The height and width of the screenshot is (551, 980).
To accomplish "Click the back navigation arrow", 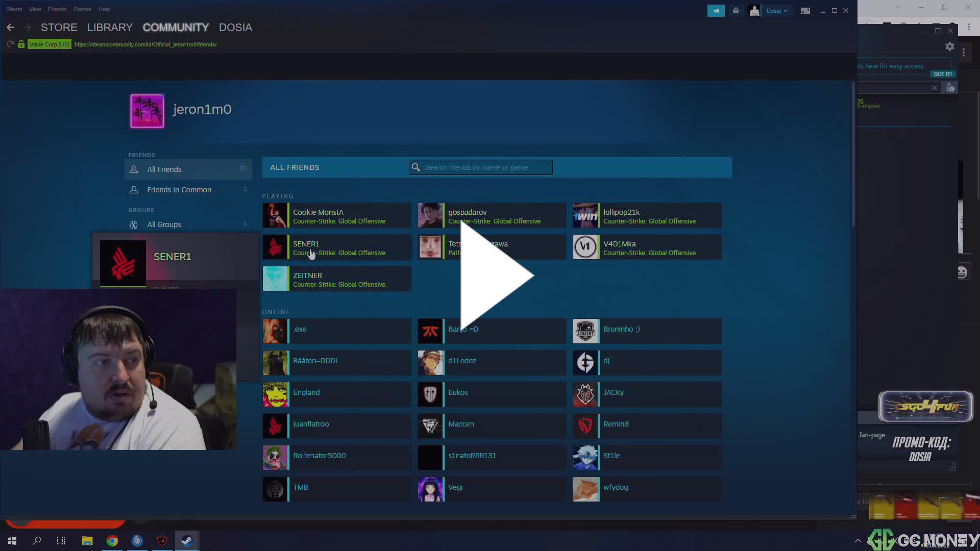I will point(10,27).
